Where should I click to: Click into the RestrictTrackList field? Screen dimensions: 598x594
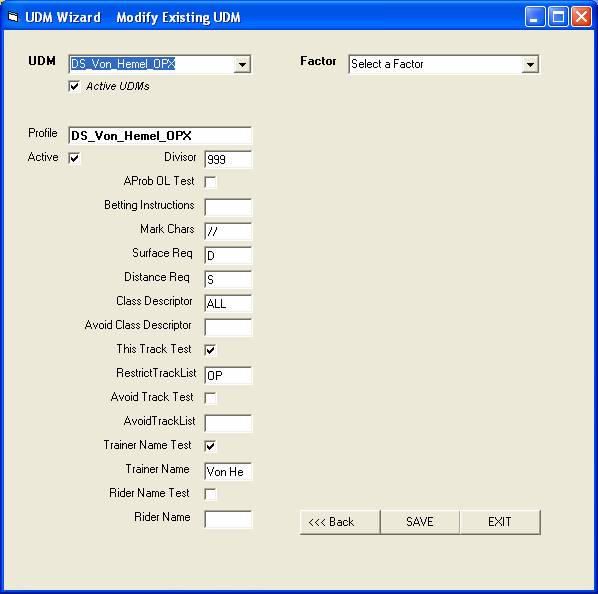[228, 376]
